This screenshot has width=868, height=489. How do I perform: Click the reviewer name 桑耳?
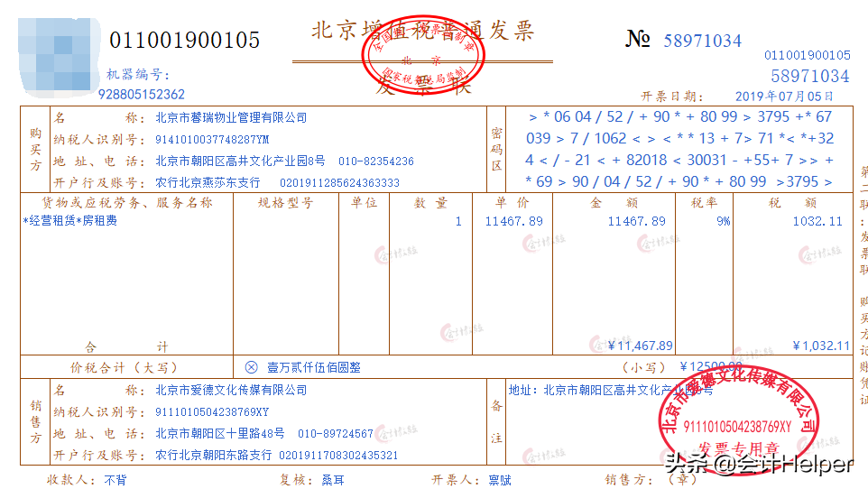click(333, 480)
